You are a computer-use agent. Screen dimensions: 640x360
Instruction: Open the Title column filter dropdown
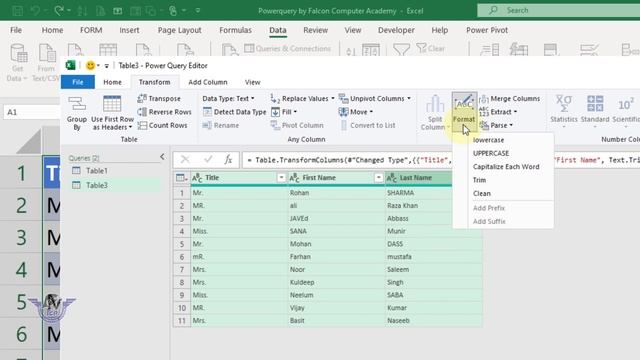tap(281, 178)
